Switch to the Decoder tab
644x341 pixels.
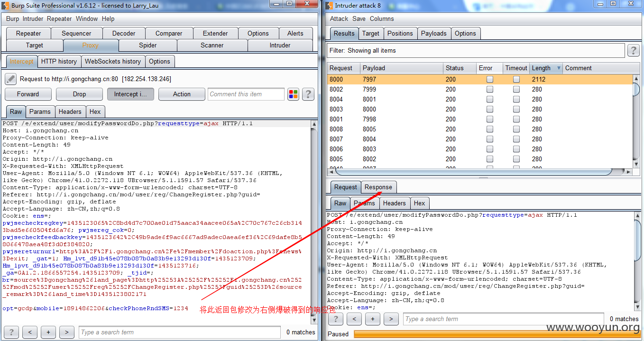124,33
